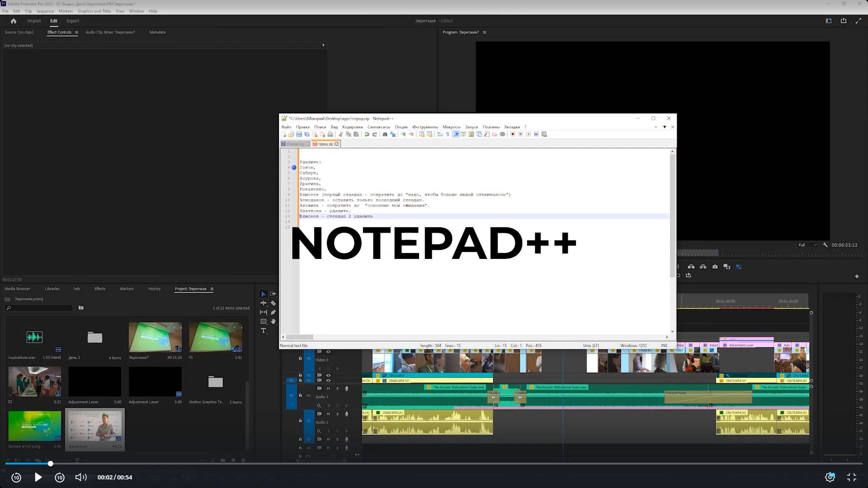The width and height of the screenshot is (868, 488).
Task: Click Import in the Premiere header bar
Action: pyautogui.click(x=34, y=21)
